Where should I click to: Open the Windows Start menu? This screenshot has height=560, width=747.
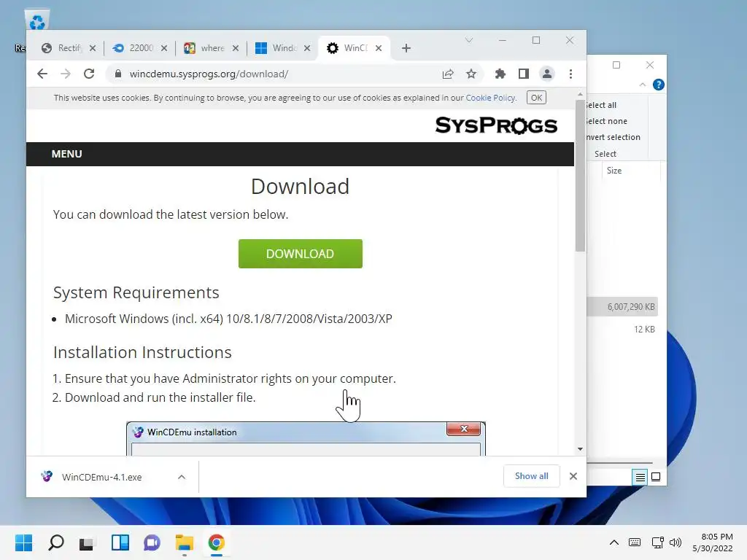tap(23, 542)
